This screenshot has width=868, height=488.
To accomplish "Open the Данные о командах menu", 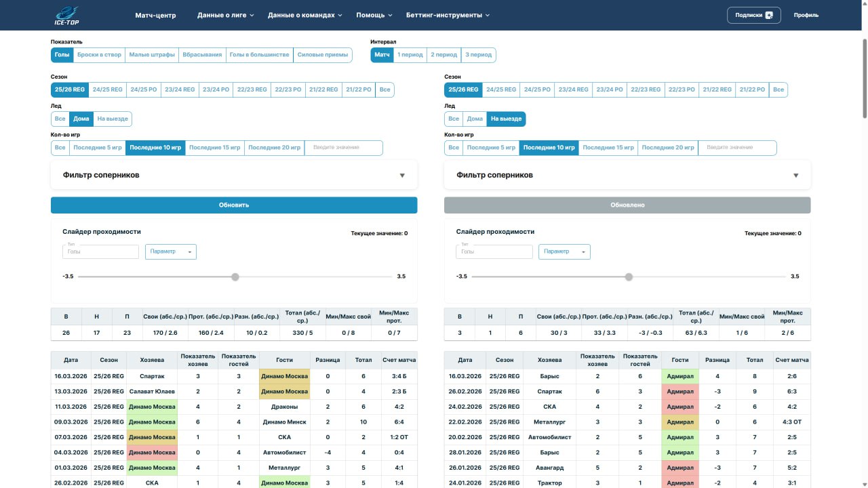I will point(304,15).
